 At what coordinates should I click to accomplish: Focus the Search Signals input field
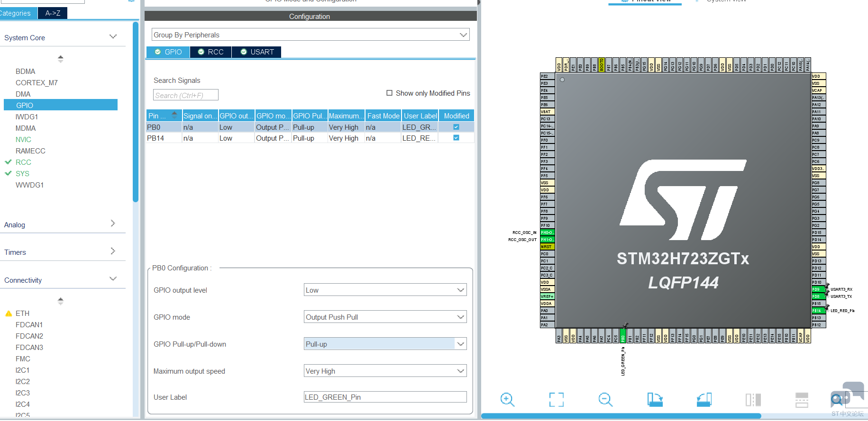[x=186, y=95]
